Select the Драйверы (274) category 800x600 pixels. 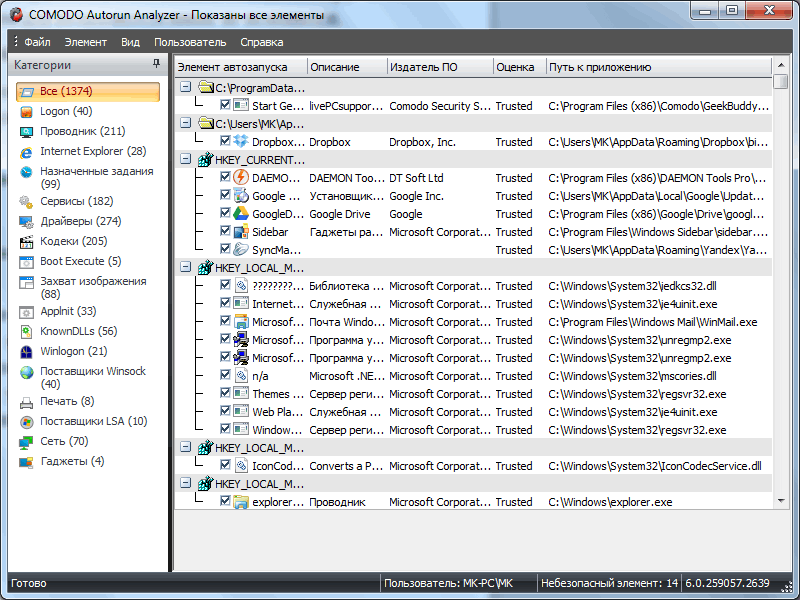80,221
